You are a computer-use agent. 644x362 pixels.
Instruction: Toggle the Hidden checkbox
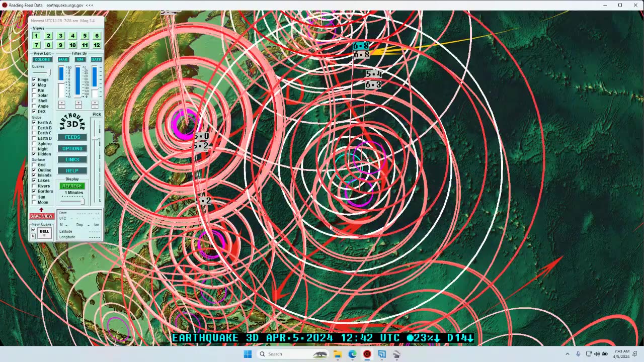34,154
